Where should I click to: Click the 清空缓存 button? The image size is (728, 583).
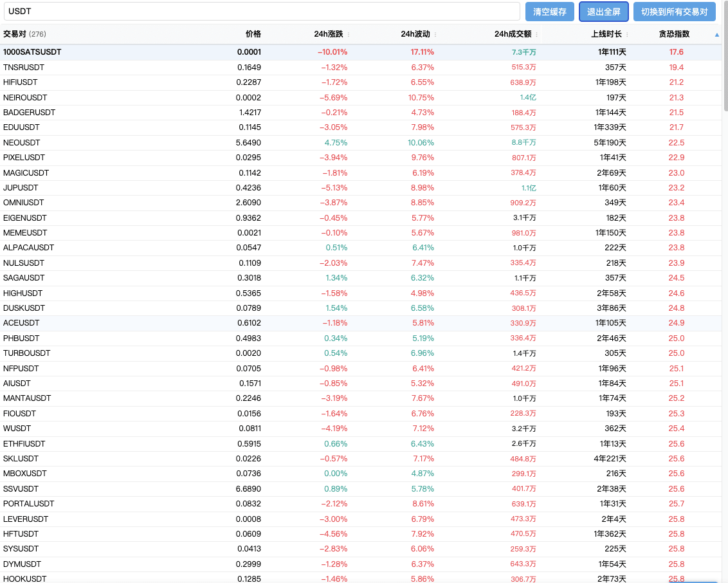(x=550, y=12)
